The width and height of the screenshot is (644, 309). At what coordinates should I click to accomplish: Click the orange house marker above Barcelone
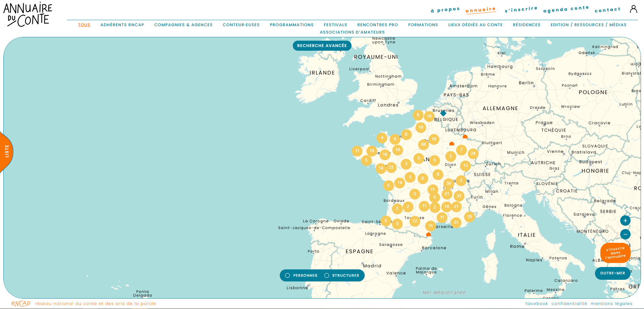(x=428, y=234)
